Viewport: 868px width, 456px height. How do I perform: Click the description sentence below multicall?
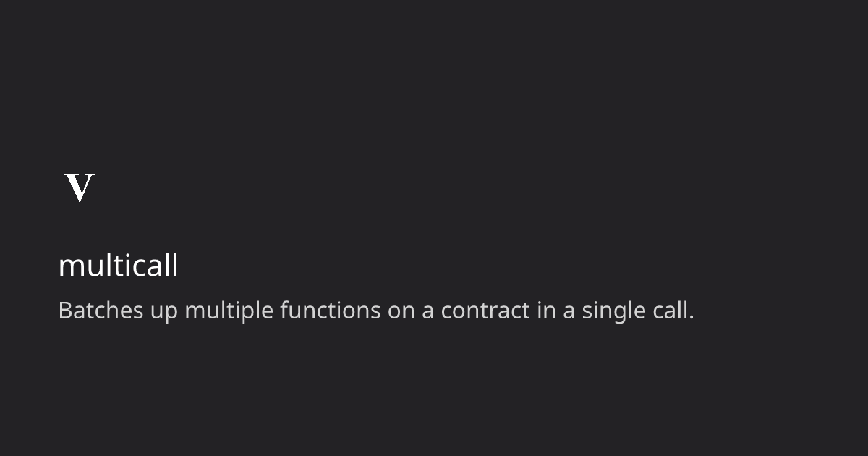(x=375, y=311)
